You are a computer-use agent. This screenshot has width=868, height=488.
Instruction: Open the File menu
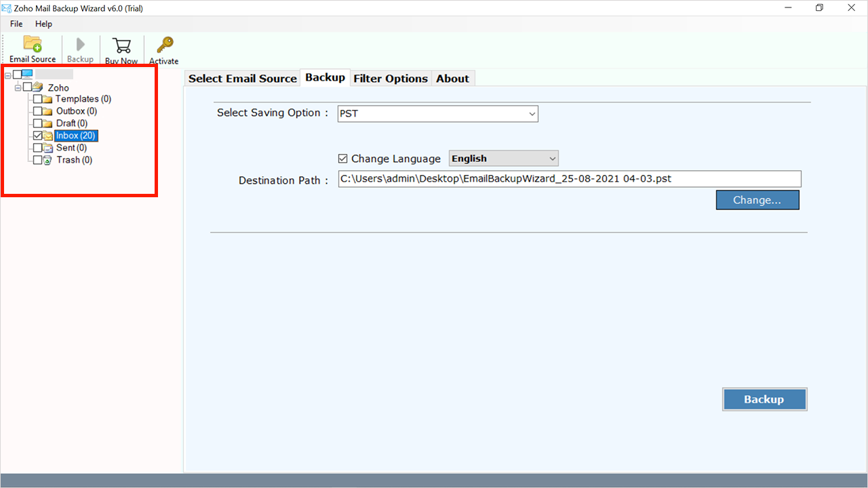point(16,24)
